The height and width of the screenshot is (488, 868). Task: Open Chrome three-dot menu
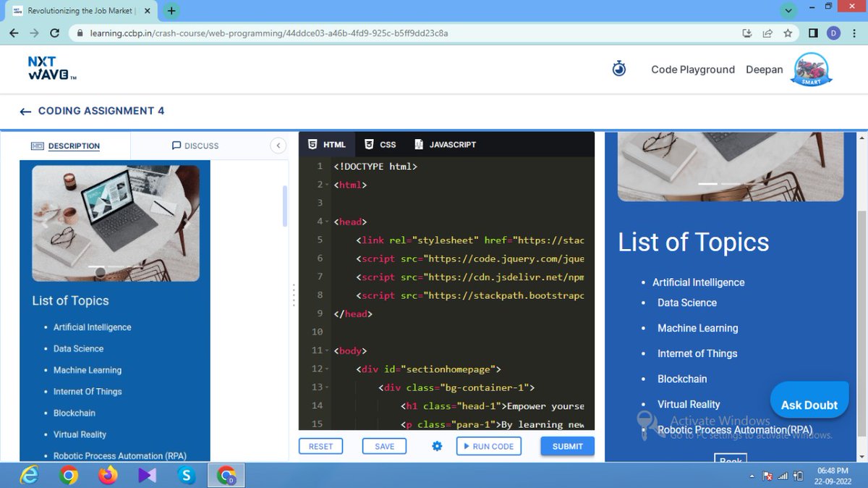854,33
